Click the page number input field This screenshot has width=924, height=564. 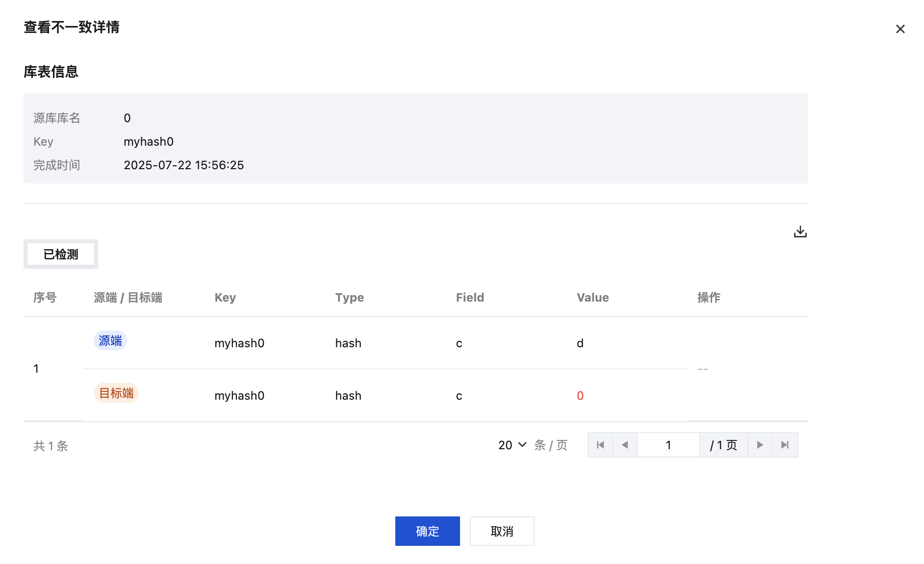pos(668,445)
